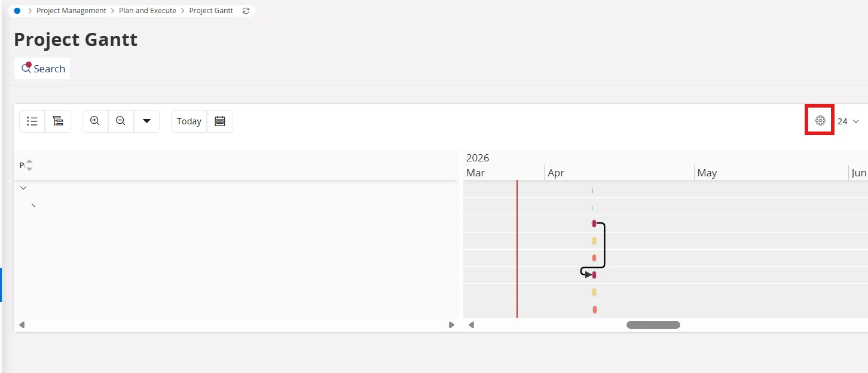The height and width of the screenshot is (373, 868).
Task: Zoom in on the Gantt timeline
Action: tap(95, 121)
